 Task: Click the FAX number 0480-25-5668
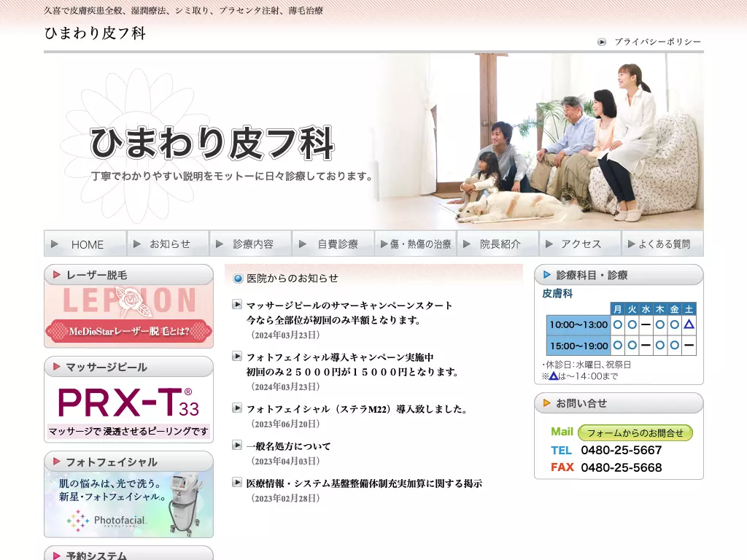tap(622, 467)
